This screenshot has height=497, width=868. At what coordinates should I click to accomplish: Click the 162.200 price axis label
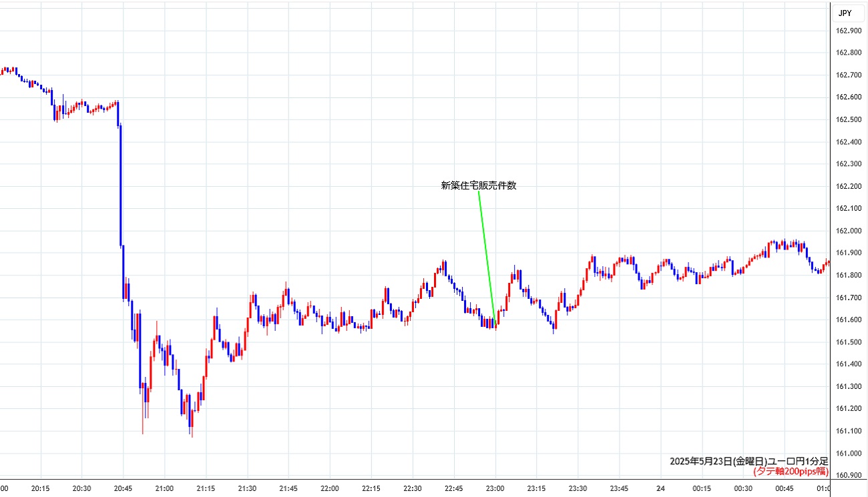point(848,186)
